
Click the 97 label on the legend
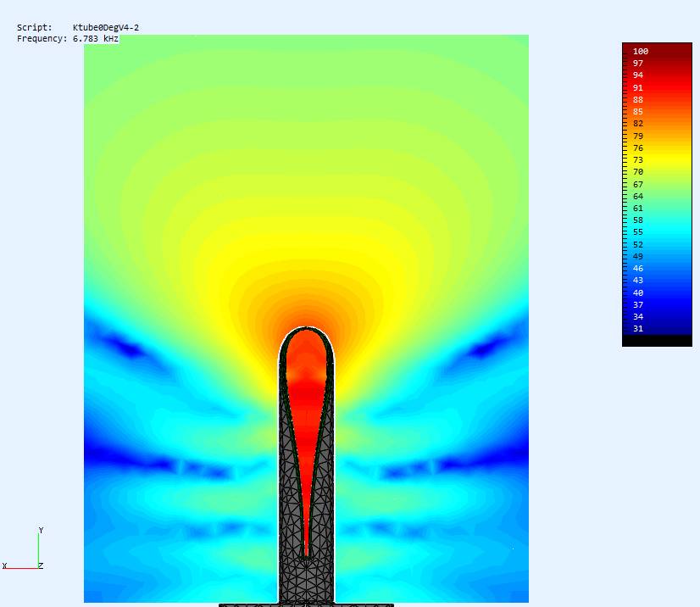(638, 64)
